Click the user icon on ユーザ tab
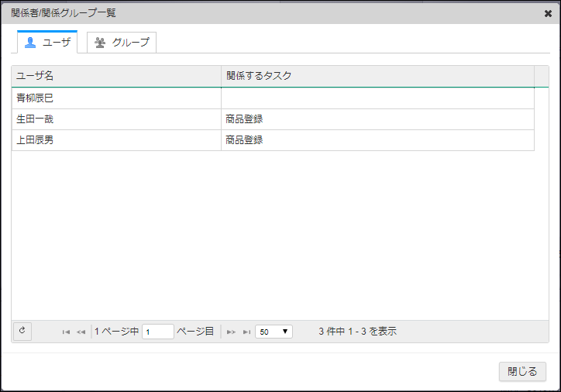Image resolution: width=561 pixels, height=392 pixels. tap(31, 43)
